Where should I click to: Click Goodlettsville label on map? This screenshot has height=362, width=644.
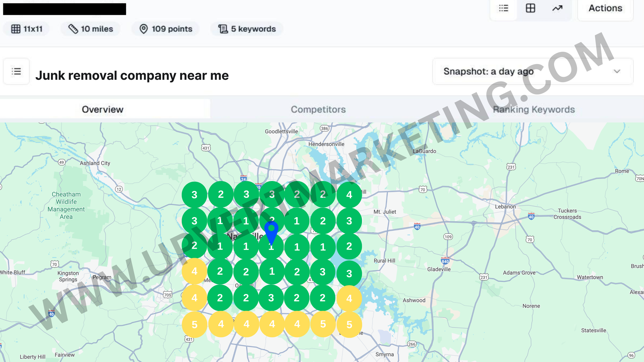point(281,131)
